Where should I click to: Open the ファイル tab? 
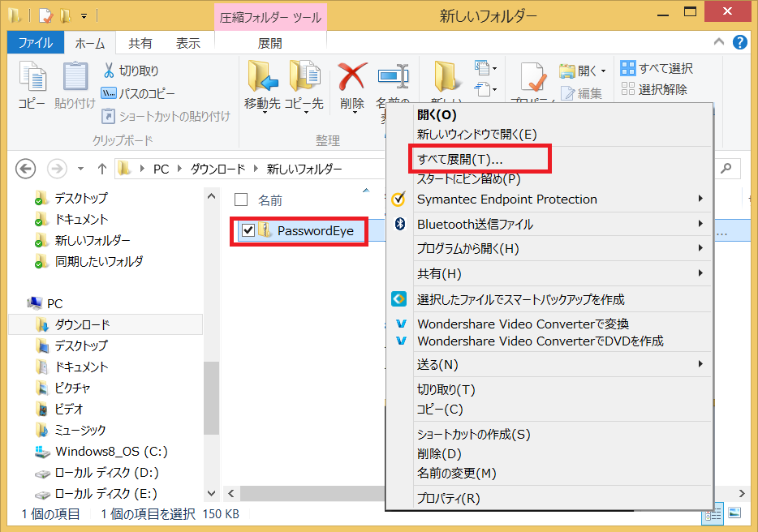coord(36,42)
